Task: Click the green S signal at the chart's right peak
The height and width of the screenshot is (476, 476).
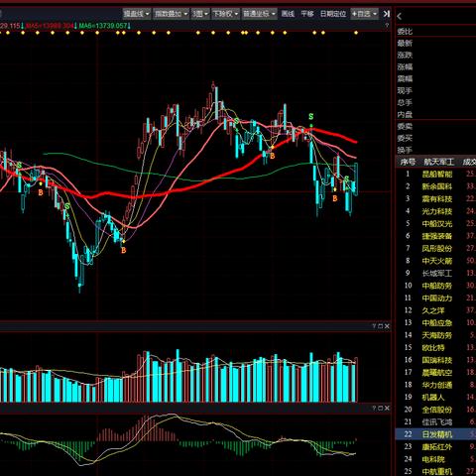Action: tap(310, 116)
